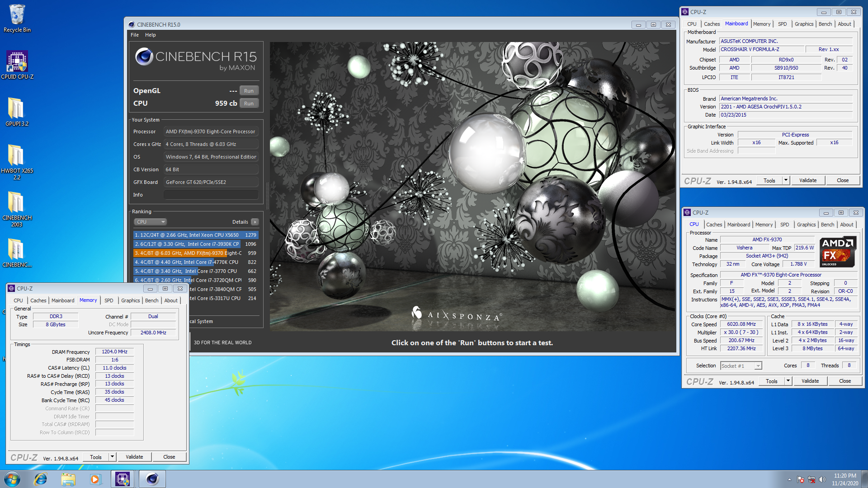Click the AMD FX logo in CPU-Z
The width and height of the screenshot is (868, 488).
(838, 252)
